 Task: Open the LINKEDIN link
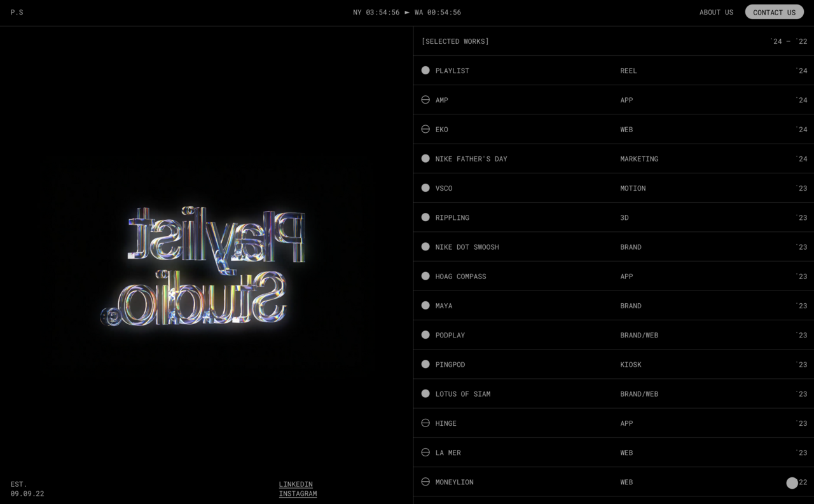click(296, 484)
